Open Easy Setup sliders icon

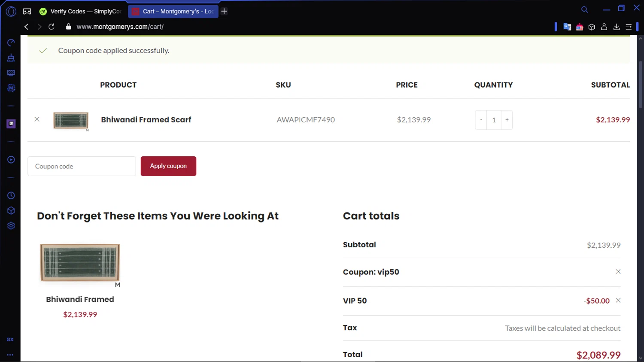point(629,27)
